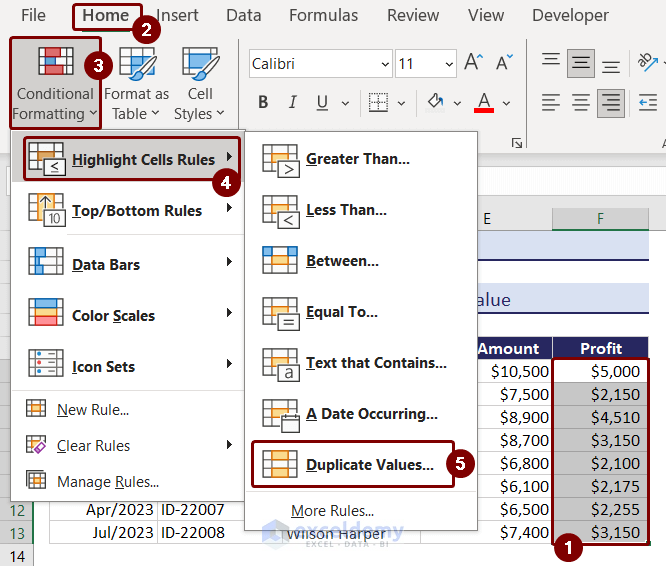Toggle Bold formatting

click(x=263, y=102)
